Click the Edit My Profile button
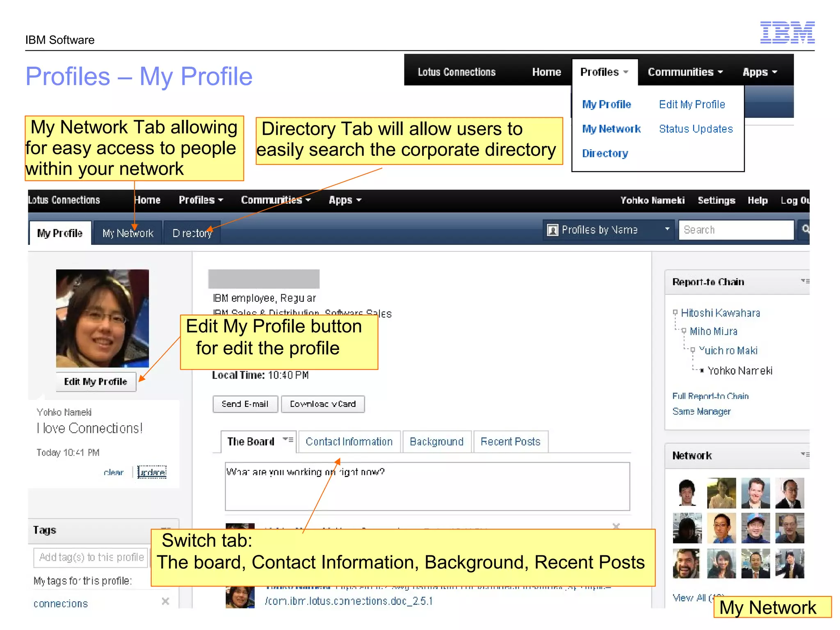840x630 pixels. (x=96, y=381)
